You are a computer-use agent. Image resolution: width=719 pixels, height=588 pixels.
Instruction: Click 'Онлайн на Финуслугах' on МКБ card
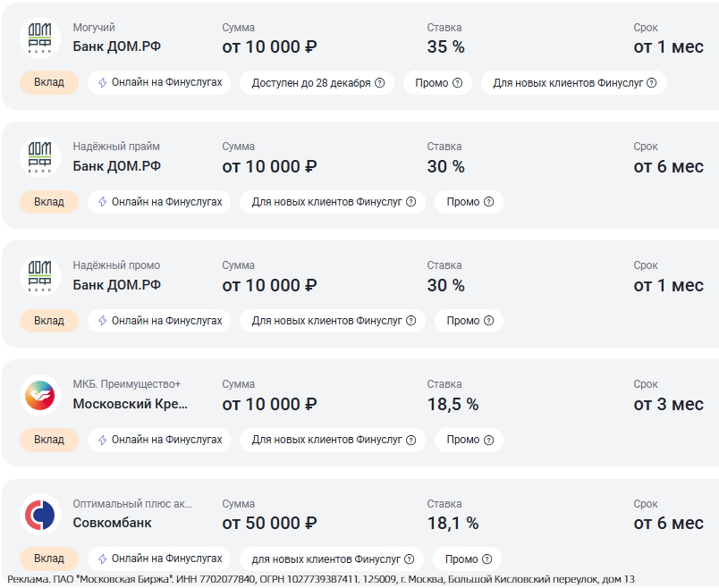(159, 440)
